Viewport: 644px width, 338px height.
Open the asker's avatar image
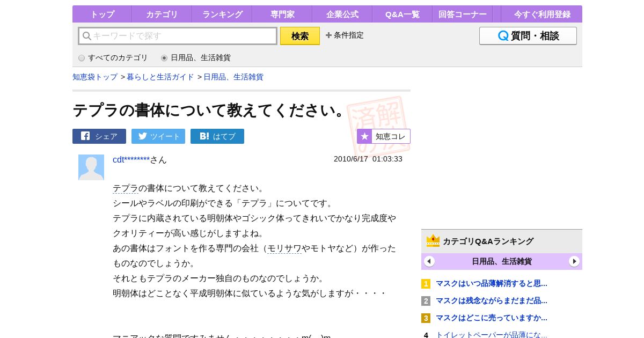point(91,167)
